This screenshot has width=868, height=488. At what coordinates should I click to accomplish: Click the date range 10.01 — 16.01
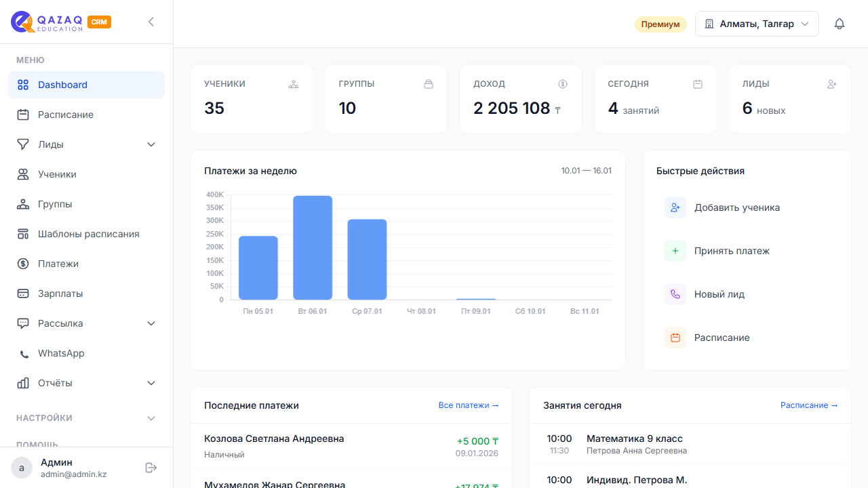pos(587,171)
